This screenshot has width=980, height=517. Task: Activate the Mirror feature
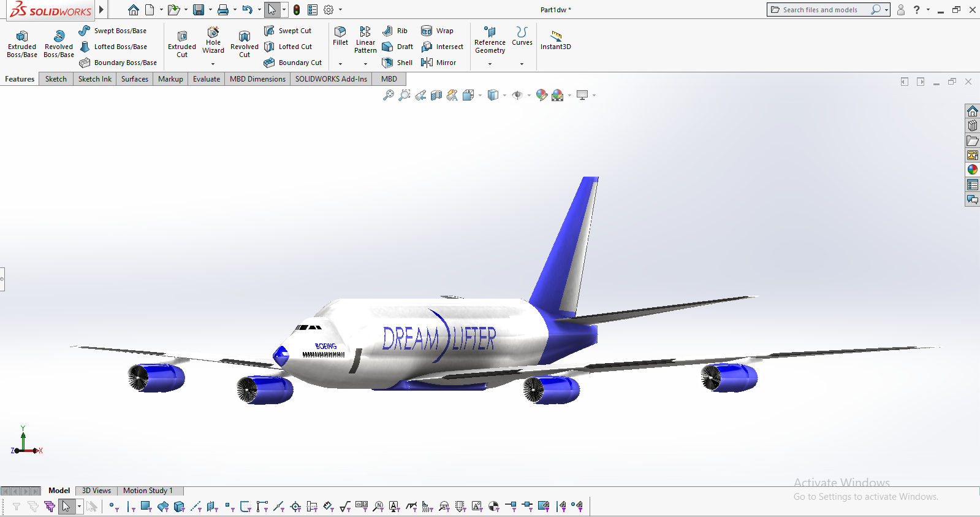(x=438, y=63)
